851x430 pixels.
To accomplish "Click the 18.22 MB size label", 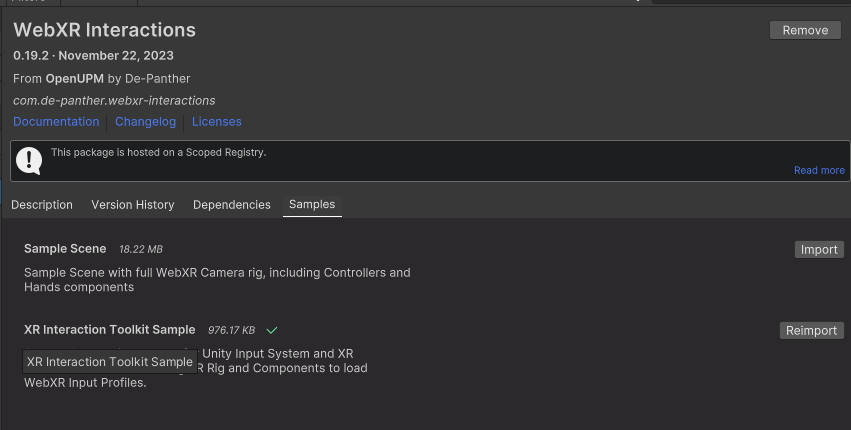I will [x=141, y=249].
